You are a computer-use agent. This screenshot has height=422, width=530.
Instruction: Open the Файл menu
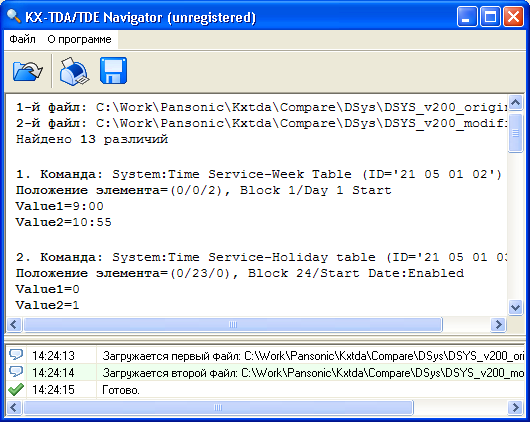click(22, 40)
